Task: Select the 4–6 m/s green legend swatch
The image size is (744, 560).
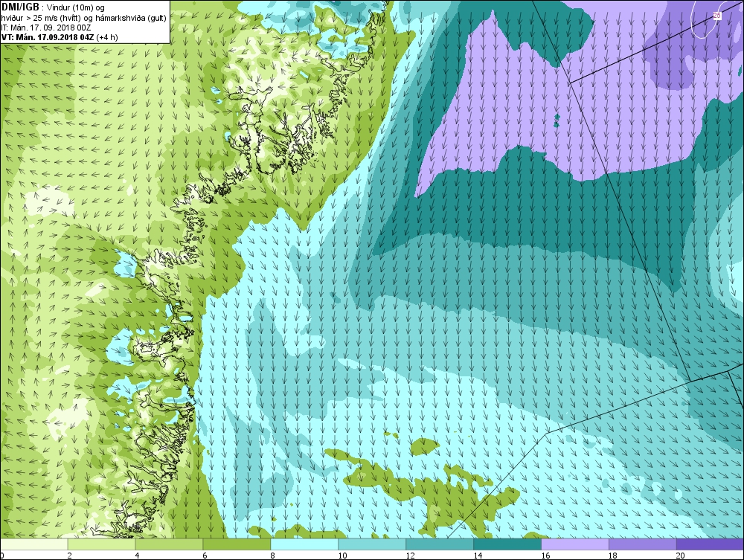Action: pyautogui.click(x=169, y=544)
